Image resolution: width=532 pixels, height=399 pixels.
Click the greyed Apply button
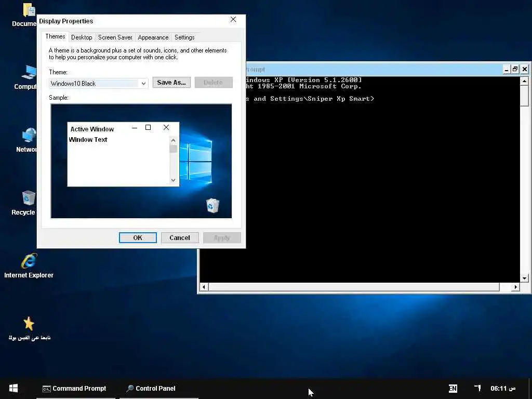coord(222,238)
